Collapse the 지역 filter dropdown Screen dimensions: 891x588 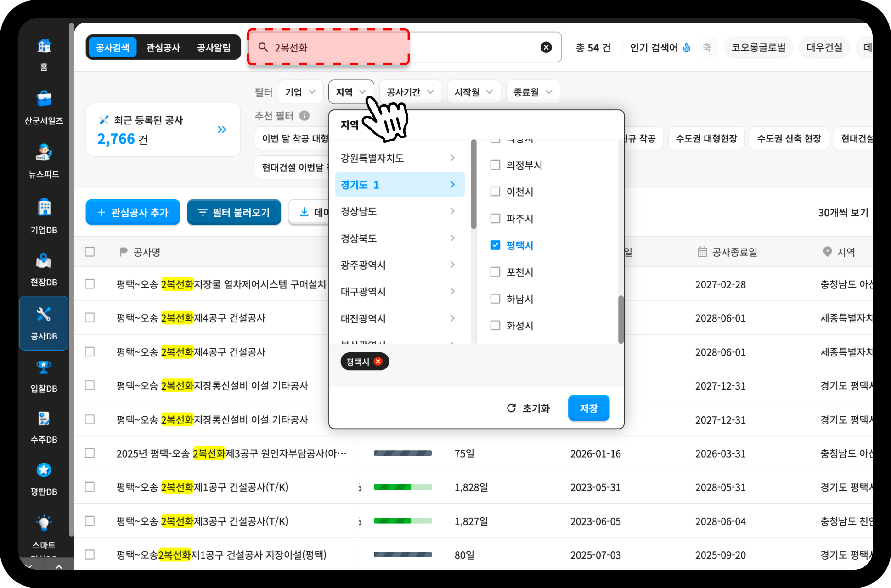[x=351, y=92]
